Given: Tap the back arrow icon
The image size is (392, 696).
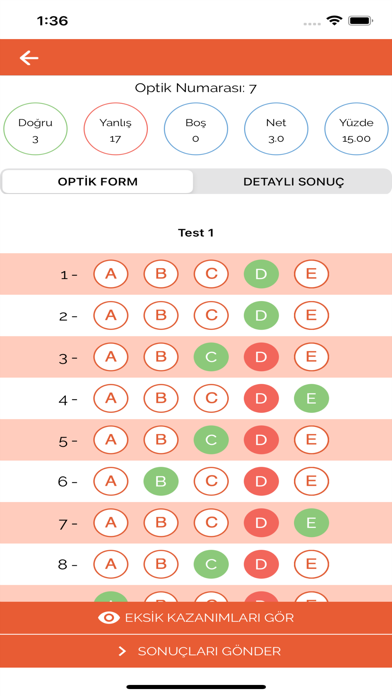Looking at the screenshot, I should (29, 58).
